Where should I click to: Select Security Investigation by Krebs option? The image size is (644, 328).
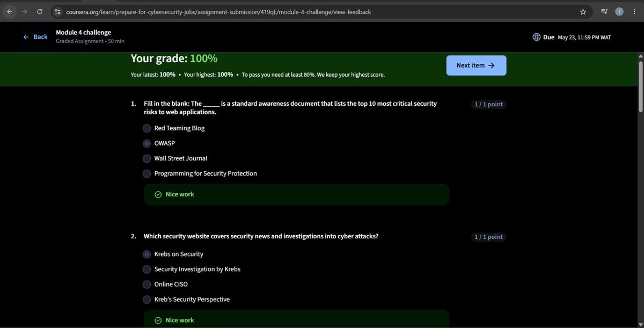[x=147, y=269]
